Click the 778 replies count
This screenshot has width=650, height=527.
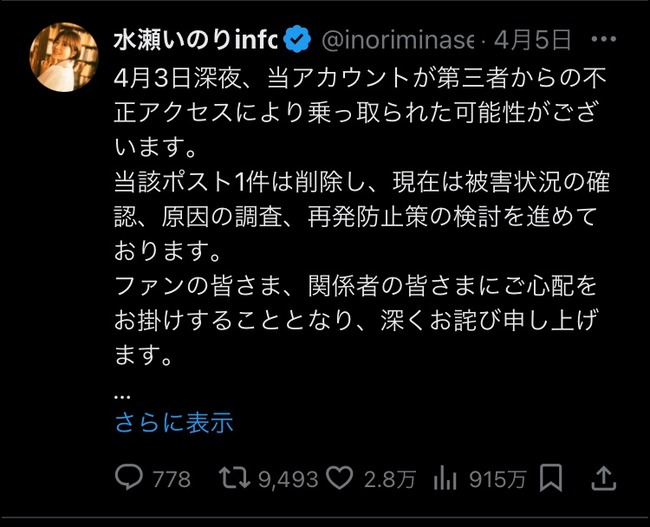pyautogui.click(x=172, y=479)
